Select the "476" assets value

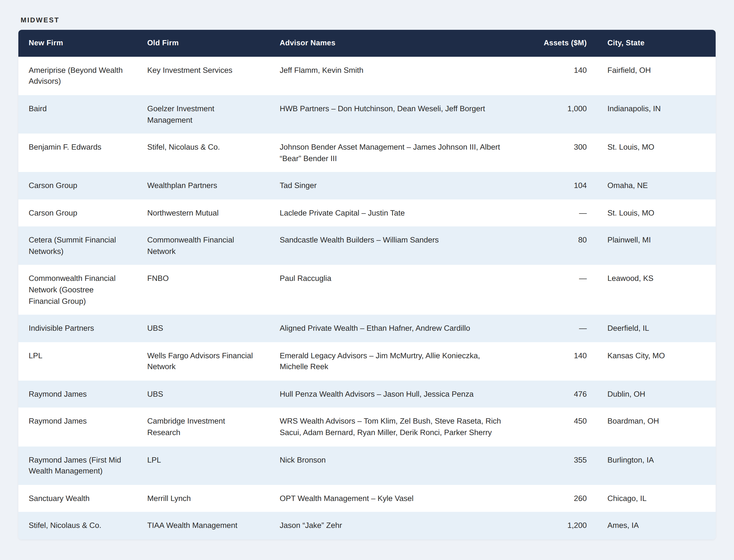tap(580, 394)
